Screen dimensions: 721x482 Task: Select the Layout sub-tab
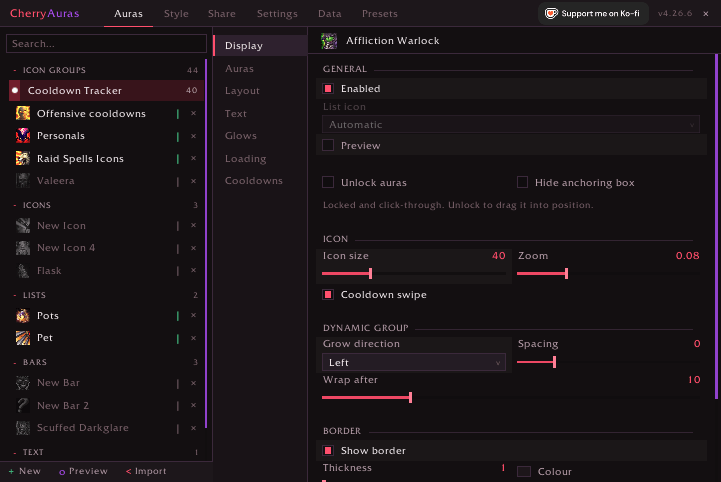(242, 91)
